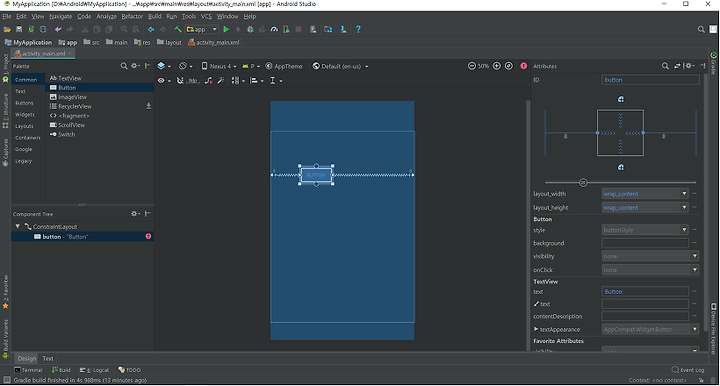Screen dimensions: 720x386
Task: Switch to the Text editor tab
Action: coord(48,358)
